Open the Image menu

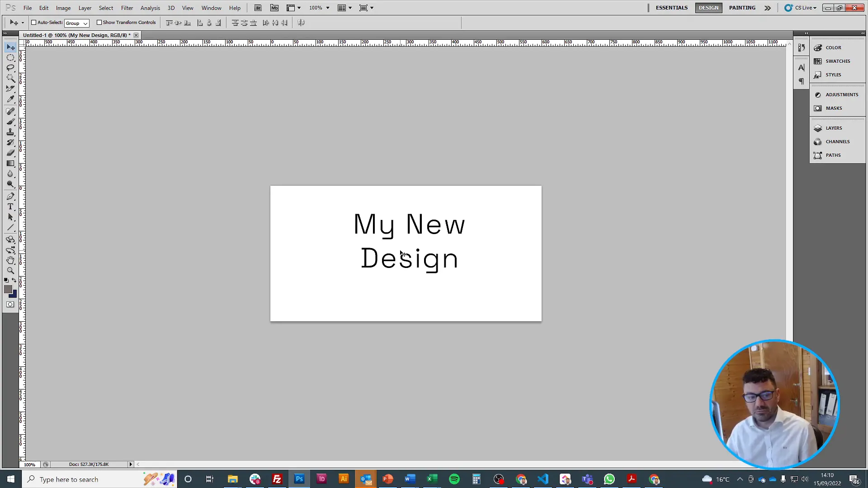(63, 8)
